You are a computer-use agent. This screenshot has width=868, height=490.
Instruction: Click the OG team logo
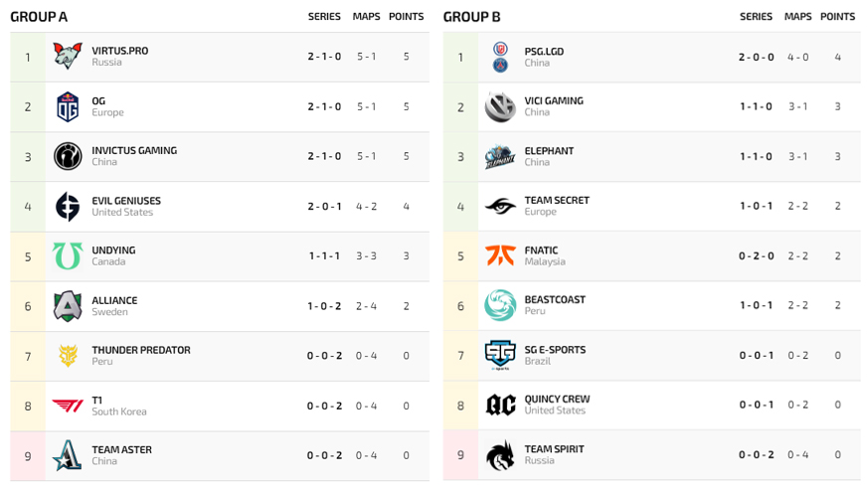(68, 106)
